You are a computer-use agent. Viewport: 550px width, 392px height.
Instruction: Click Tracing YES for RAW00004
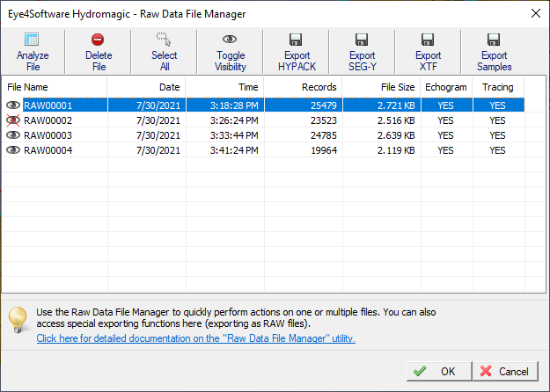point(497,150)
